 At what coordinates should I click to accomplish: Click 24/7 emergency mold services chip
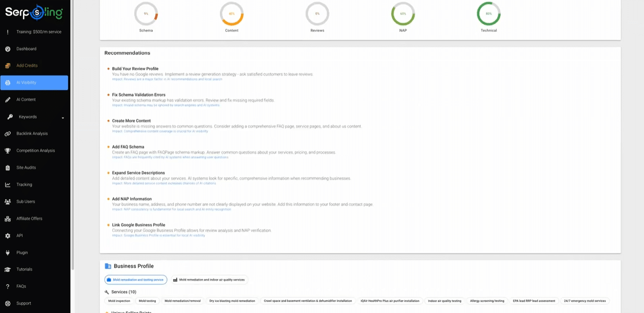coord(585,301)
